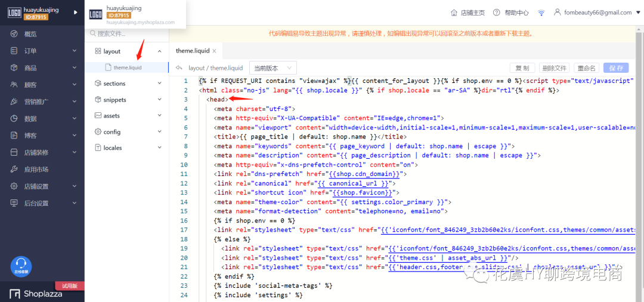Screen dimensions: 644x302
Task: Click the 搜索文件 search files field
Action: pyautogui.click(x=126, y=33)
